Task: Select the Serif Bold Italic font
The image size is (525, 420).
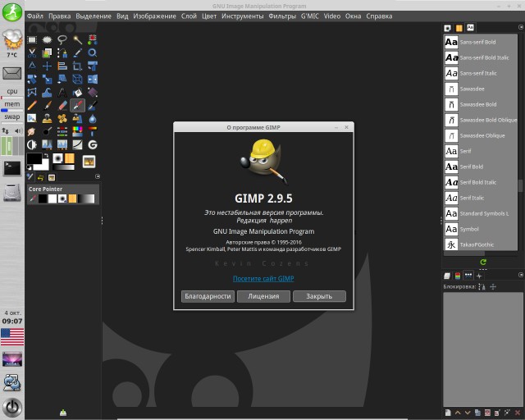Action: [x=481, y=182]
